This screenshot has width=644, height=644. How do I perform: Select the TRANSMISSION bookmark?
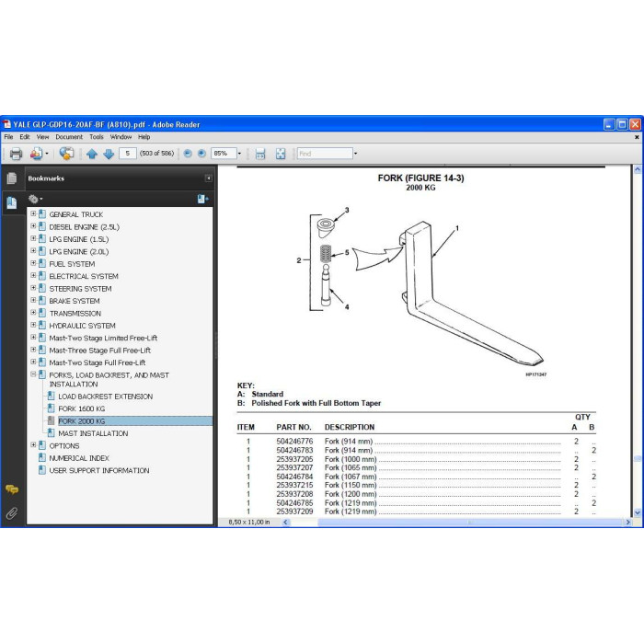75,314
